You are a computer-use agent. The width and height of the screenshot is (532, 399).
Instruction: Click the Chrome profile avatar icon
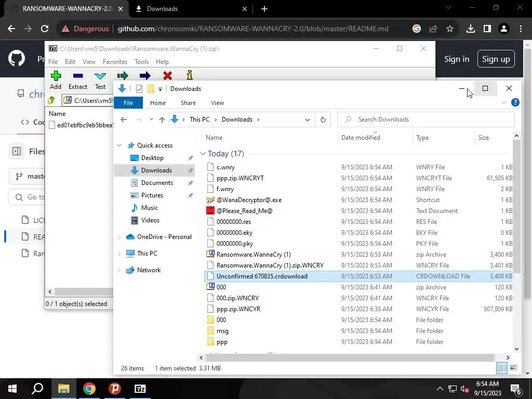504,29
